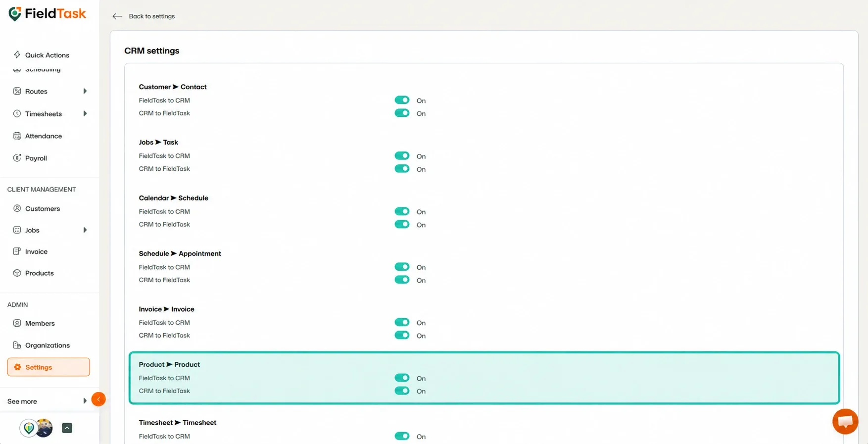Open Quick Actions

(47, 55)
